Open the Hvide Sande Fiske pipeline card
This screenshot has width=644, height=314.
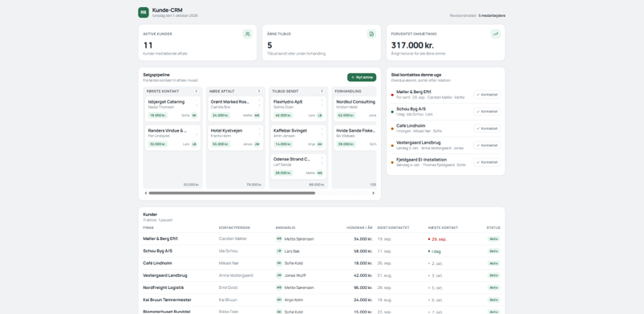point(354,138)
